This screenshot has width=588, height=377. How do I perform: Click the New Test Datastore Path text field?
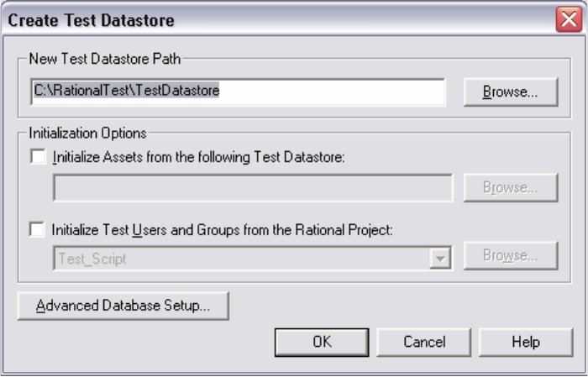pyautogui.click(x=238, y=92)
